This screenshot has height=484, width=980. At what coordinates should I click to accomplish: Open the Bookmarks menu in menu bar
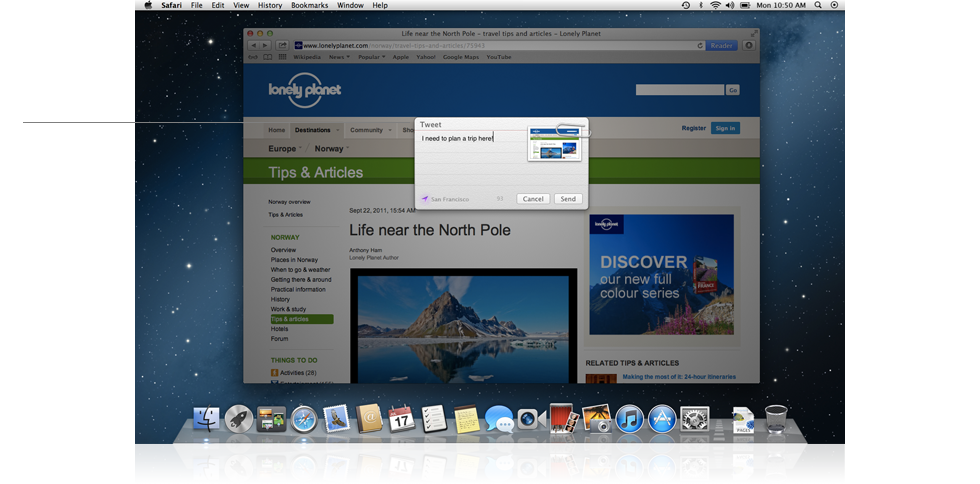[309, 5]
